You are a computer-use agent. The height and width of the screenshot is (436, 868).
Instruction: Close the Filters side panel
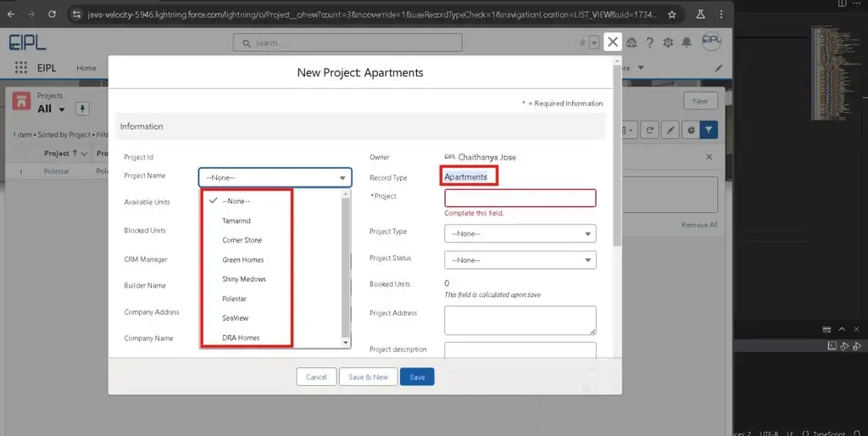tap(709, 157)
